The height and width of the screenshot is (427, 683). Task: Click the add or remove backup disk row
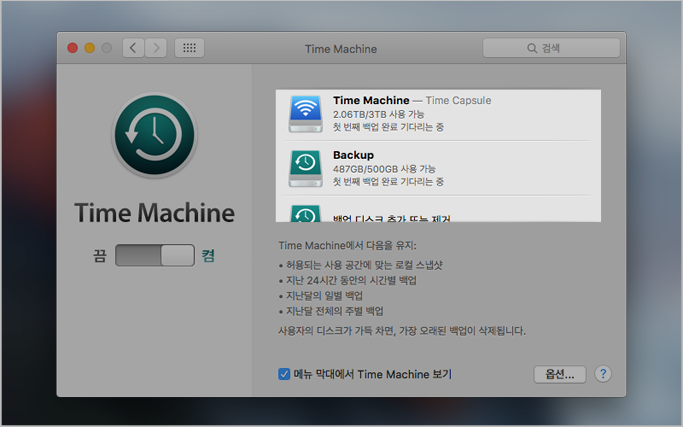(x=438, y=210)
